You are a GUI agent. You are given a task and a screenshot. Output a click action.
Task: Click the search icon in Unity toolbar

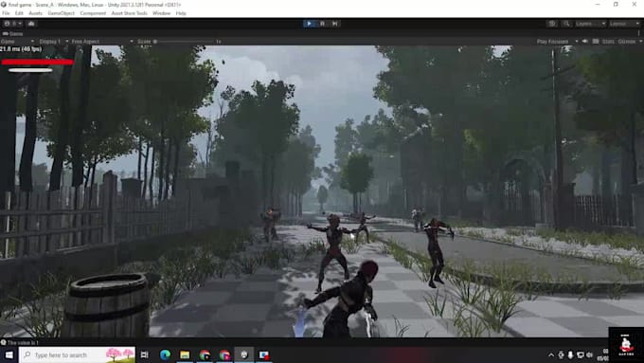pos(566,24)
